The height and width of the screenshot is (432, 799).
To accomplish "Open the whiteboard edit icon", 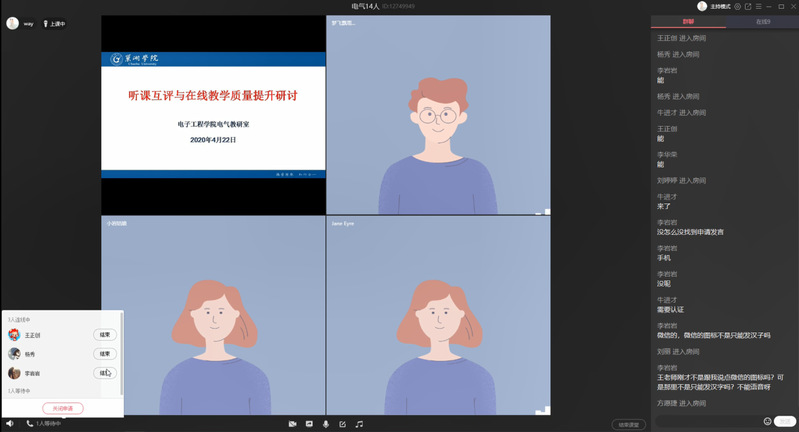I will click(x=342, y=424).
